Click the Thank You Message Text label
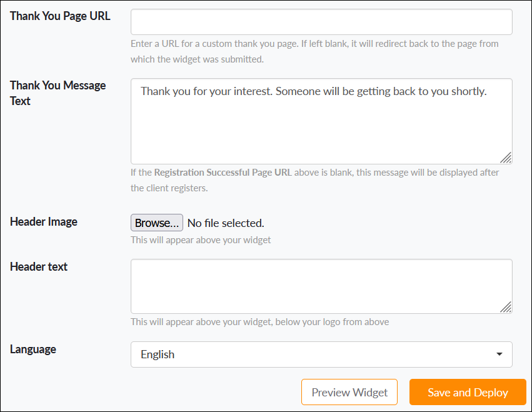This screenshot has height=412, width=532. tap(58, 93)
